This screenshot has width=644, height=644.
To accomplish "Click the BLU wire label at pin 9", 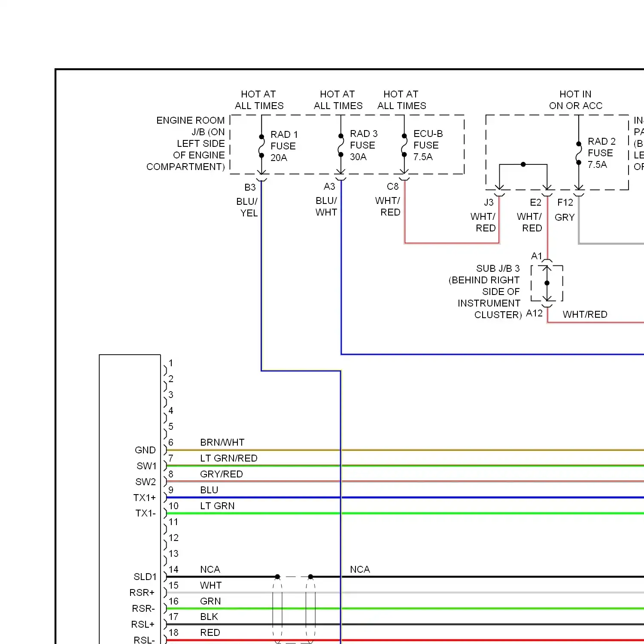I will tap(209, 490).
